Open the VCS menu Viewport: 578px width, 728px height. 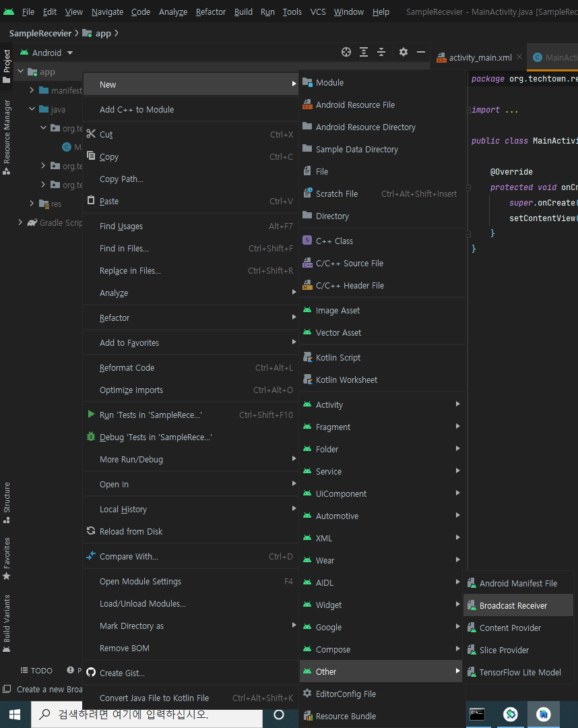pyautogui.click(x=318, y=11)
